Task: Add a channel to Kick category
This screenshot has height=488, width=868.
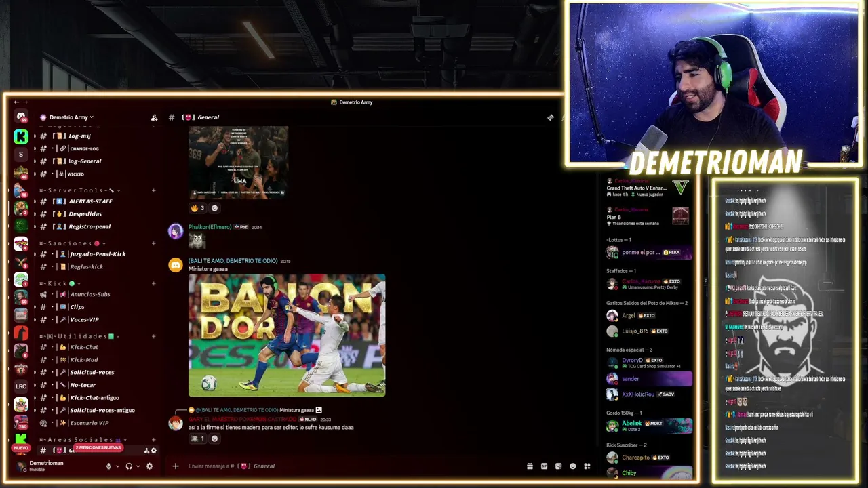Action: 154,283
